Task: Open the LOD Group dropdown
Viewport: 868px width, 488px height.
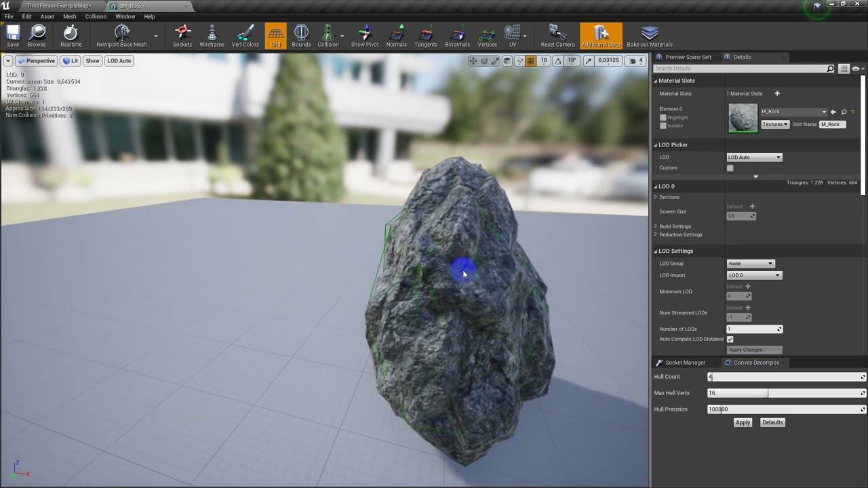Action: [750, 264]
